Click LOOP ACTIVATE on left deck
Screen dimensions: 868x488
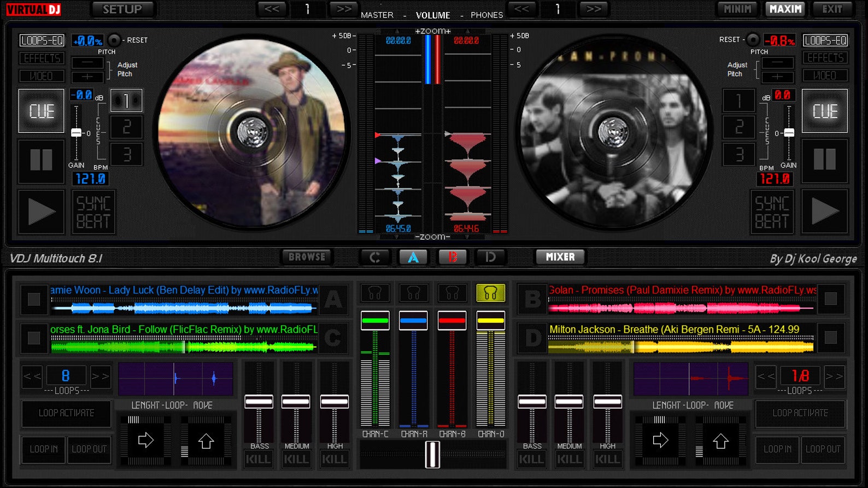67,413
